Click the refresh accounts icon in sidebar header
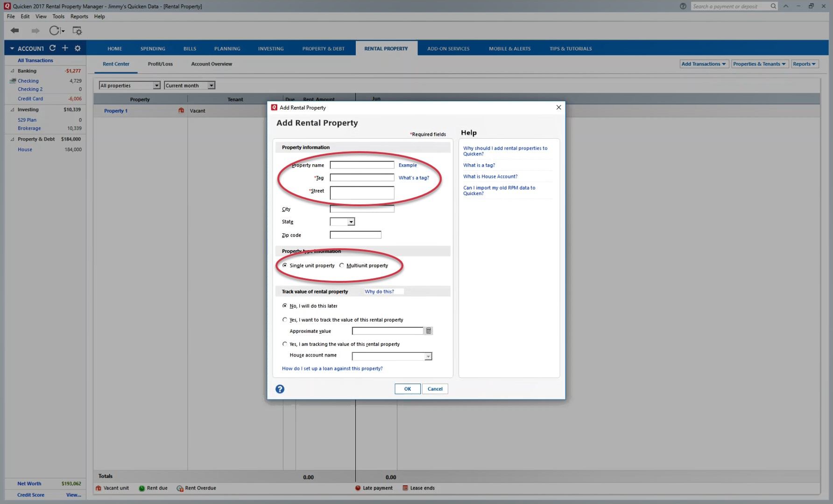 click(52, 48)
